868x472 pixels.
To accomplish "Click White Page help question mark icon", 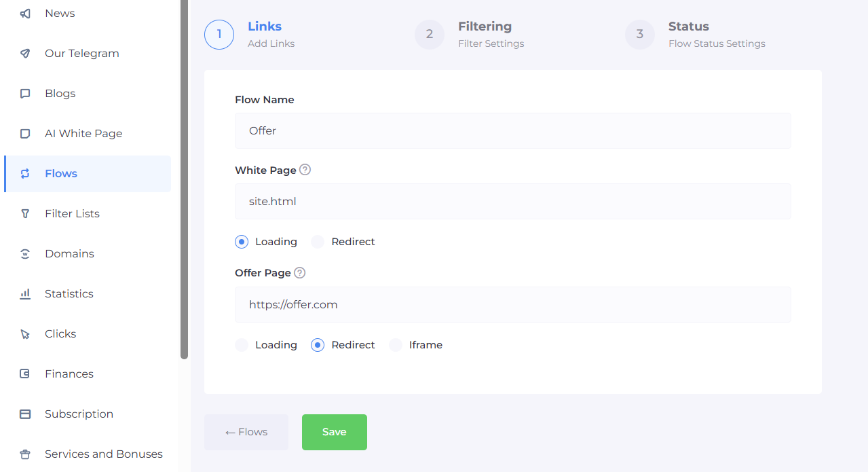I will tap(305, 170).
